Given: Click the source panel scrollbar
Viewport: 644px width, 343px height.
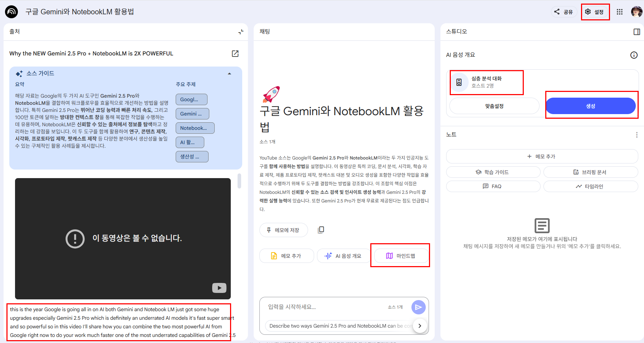Looking at the screenshot, I should click(239, 181).
